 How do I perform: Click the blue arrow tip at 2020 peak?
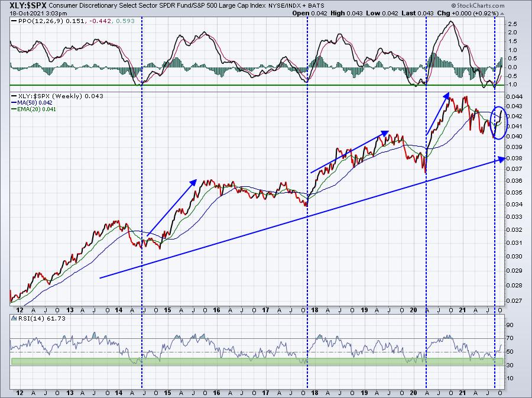446,96
